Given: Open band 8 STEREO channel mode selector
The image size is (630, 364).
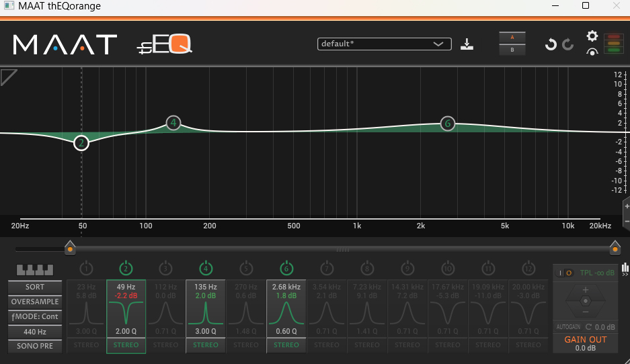Looking at the screenshot, I should click(x=367, y=345).
